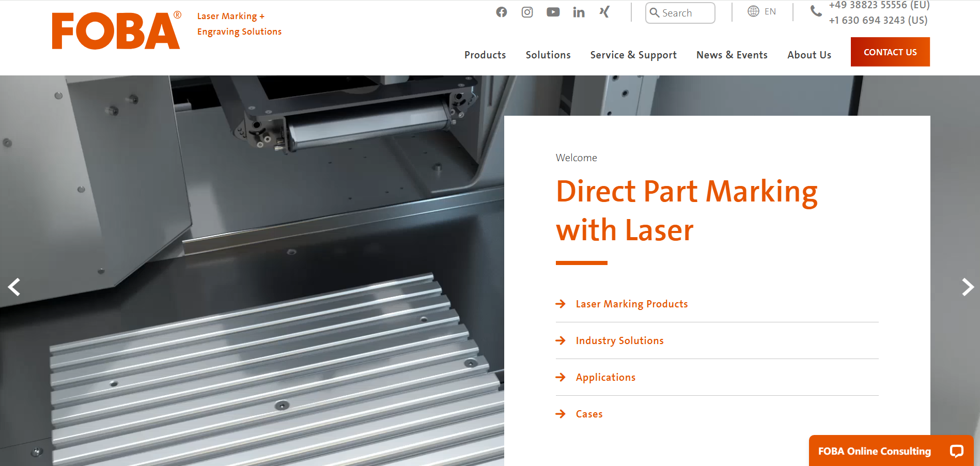Open the News & Events menu
The width and height of the screenshot is (980, 466).
click(732, 55)
